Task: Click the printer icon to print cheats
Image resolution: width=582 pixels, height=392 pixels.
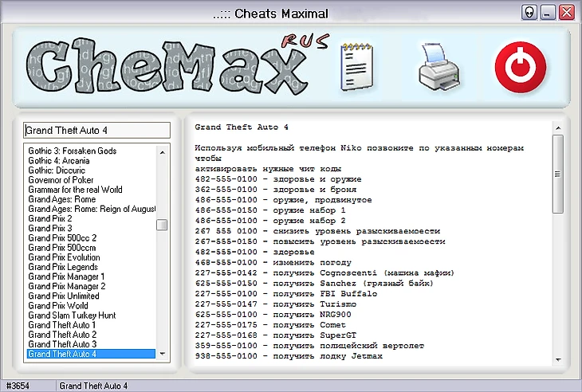Action: point(440,69)
